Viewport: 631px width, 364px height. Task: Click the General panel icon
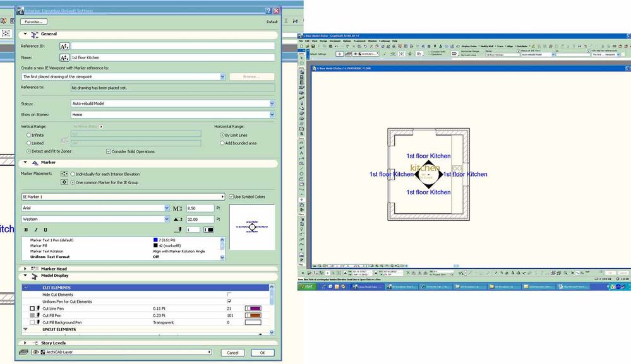(x=35, y=35)
